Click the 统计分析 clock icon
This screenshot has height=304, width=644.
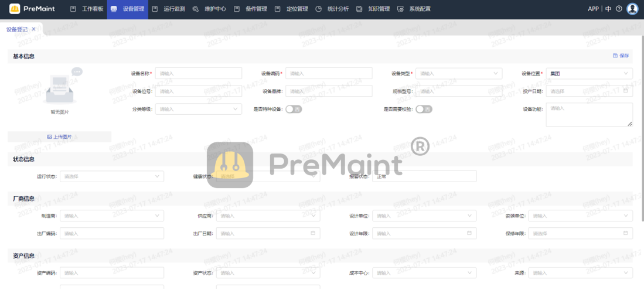[x=319, y=9]
